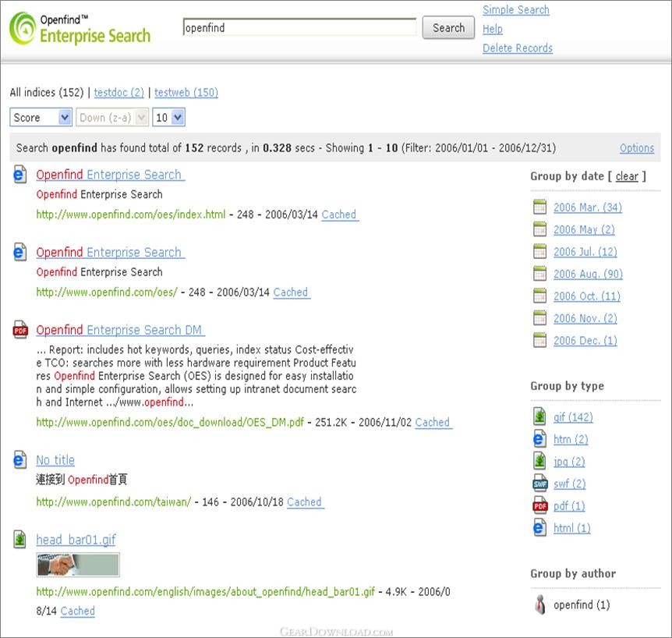Screen dimensions: 672x638
Task: Click calendar icon next to 2006 May
Action: point(539,229)
